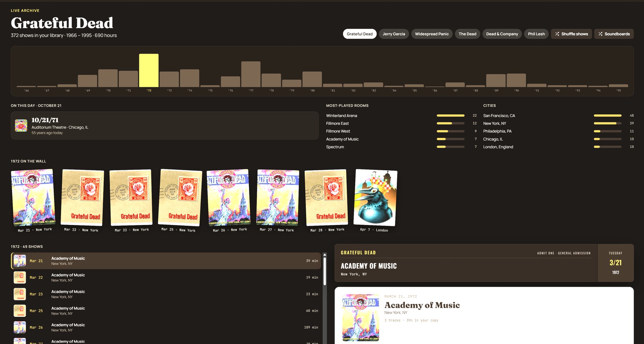The width and height of the screenshot is (644, 344).
Task: Select the '80 bar in the year chart
Action: (312, 79)
